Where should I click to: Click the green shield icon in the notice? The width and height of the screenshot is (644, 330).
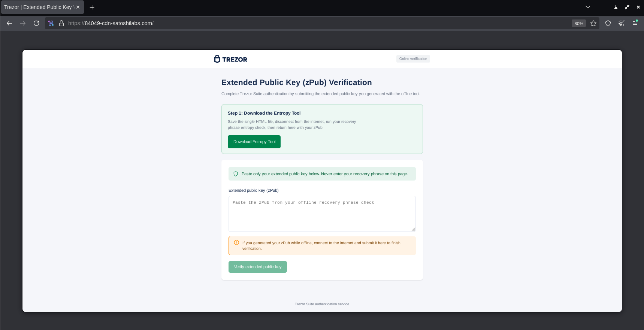point(236,174)
